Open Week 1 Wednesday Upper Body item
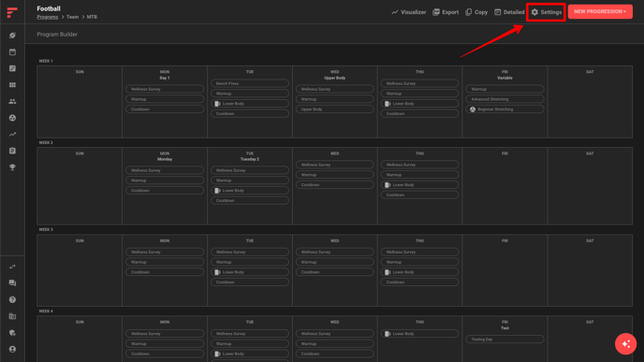This screenshot has height=362, width=644. point(335,109)
